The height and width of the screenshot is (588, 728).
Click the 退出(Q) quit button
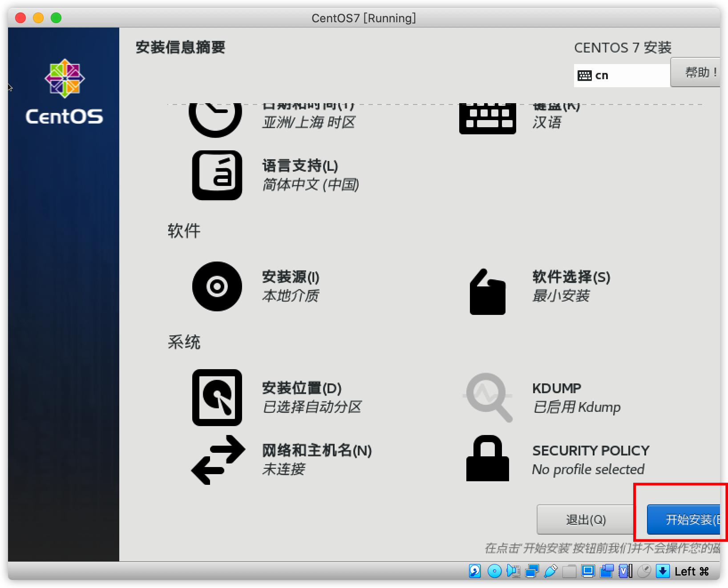(x=586, y=520)
